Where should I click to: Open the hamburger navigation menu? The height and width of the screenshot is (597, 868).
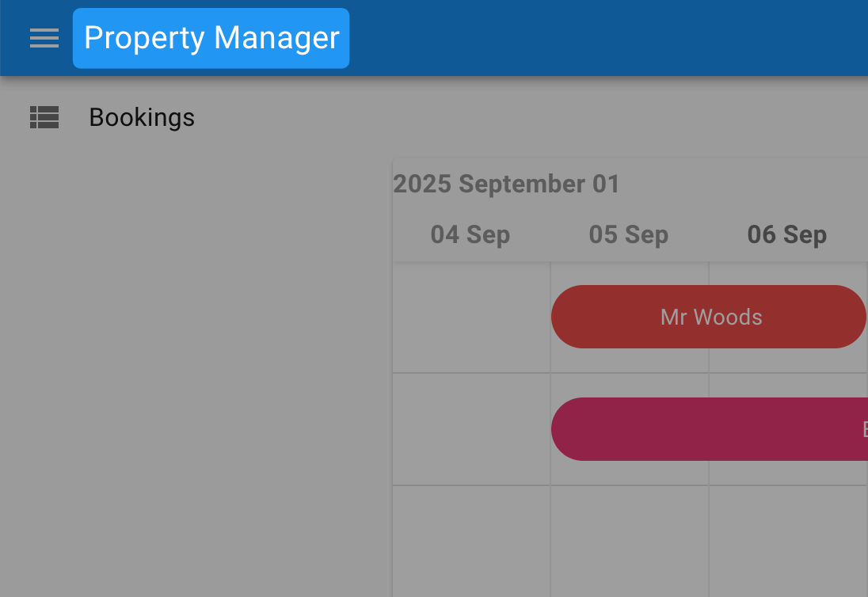(x=44, y=38)
